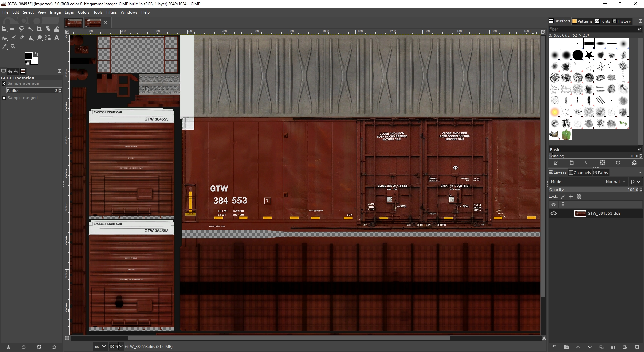Lower the layer with down arrow
Screen dimensions: 644x352
[590, 347]
